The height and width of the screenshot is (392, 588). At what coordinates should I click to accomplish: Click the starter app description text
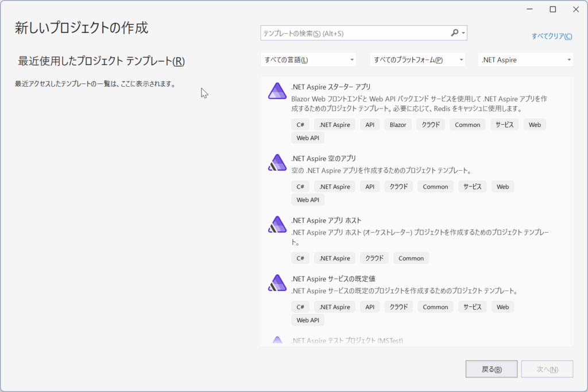[x=419, y=103]
